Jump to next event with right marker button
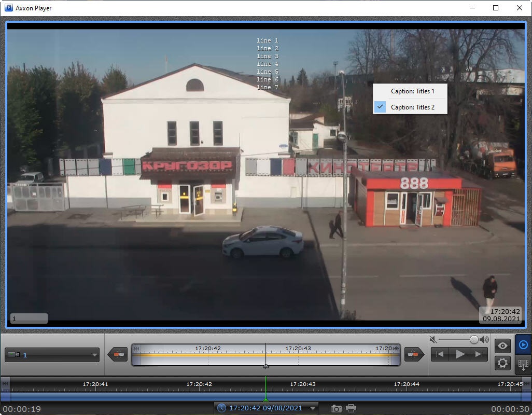Image resolution: width=532 pixels, height=415 pixels. pyautogui.click(x=414, y=355)
